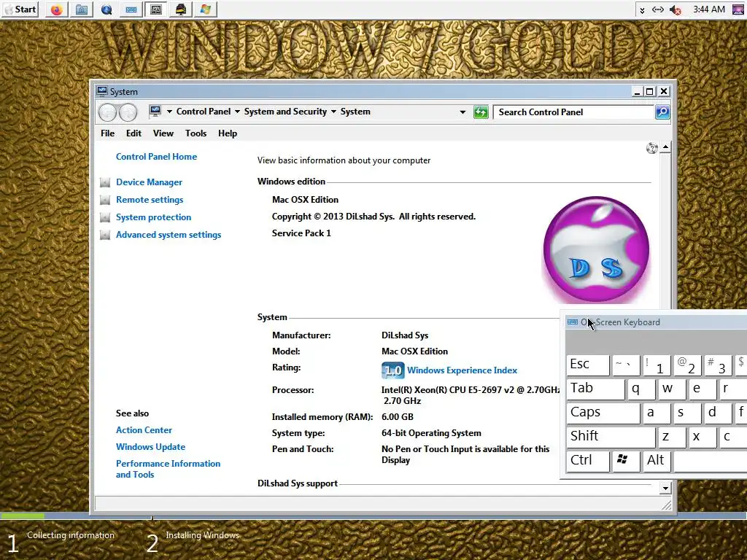Open address bar history dropdown

coord(462,112)
